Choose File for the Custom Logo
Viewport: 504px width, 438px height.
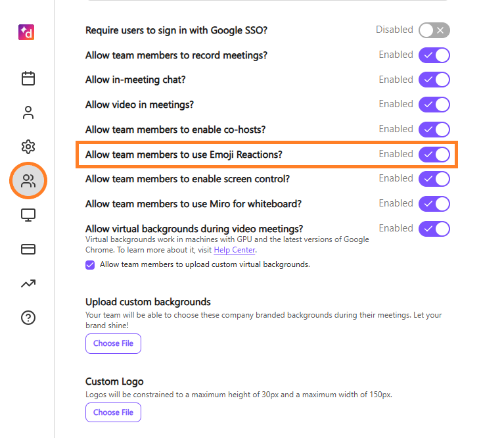point(113,412)
